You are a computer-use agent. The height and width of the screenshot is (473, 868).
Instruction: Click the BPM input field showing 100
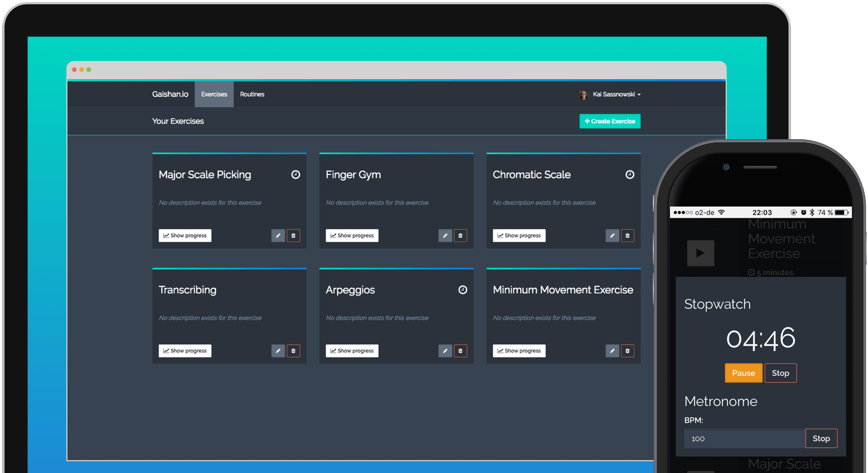[745, 439]
